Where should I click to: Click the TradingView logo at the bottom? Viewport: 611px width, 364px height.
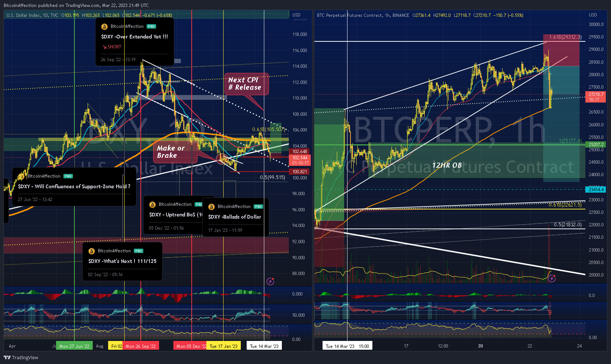(21, 357)
